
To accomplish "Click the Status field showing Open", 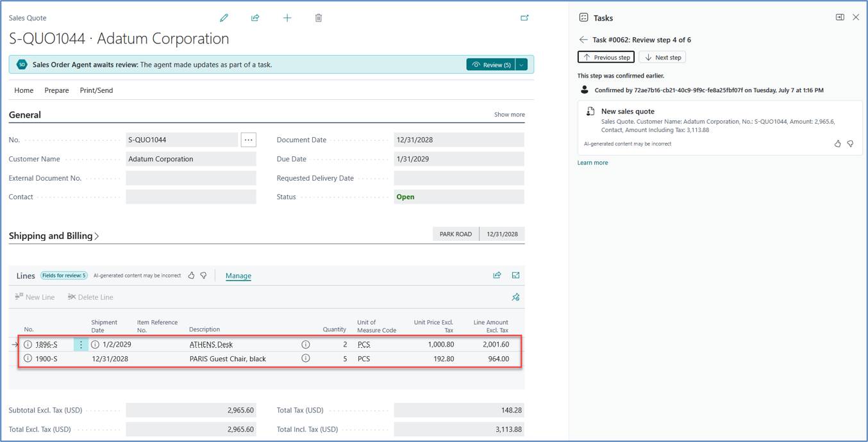I will coord(459,197).
